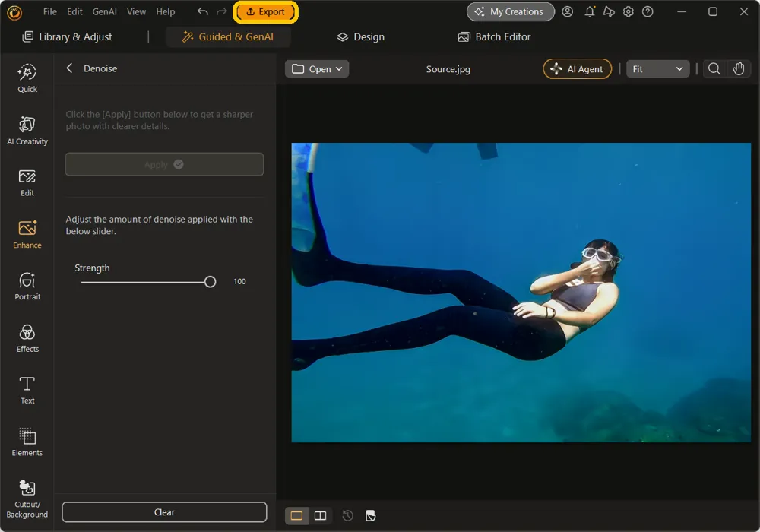Viewport: 760px width, 532px height.
Task: Switch to Batch Editor tab
Action: (x=495, y=36)
